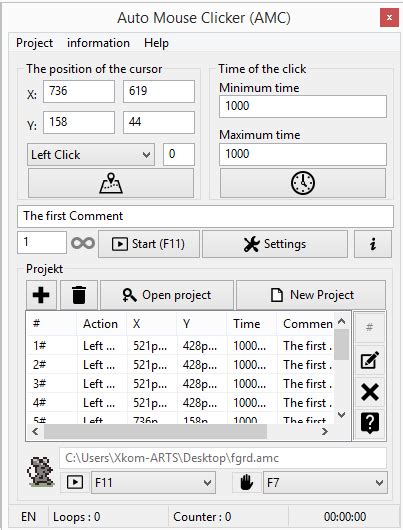Open the question mark help icon
Viewport: 403px width, 530px height.
point(370,423)
